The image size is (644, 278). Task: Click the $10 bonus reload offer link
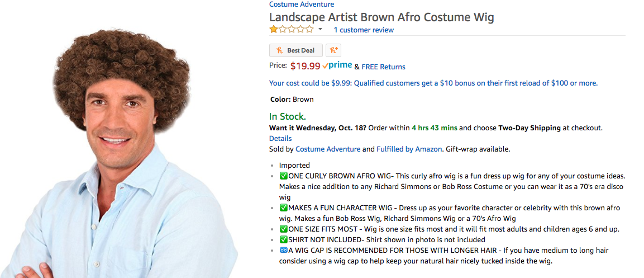pos(433,83)
